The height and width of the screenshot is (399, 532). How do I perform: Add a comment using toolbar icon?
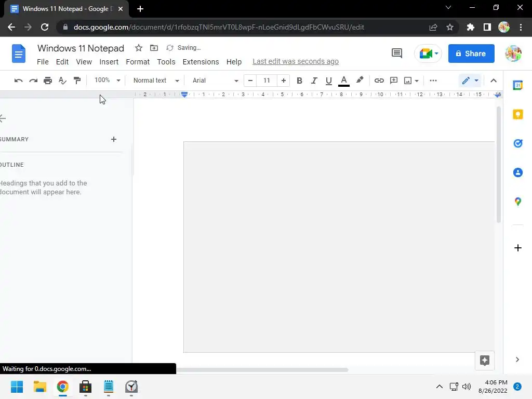pyautogui.click(x=394, y=81)
